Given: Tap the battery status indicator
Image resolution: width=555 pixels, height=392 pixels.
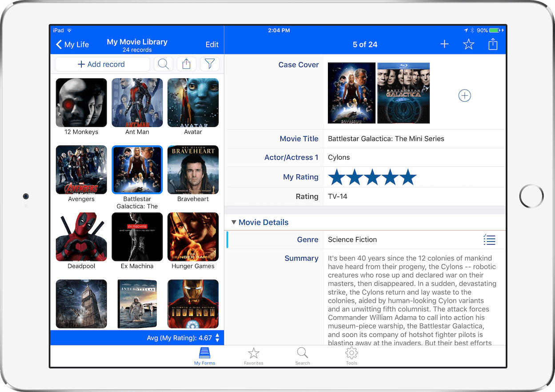Looking at the screenshot, I should coord(495,31).
